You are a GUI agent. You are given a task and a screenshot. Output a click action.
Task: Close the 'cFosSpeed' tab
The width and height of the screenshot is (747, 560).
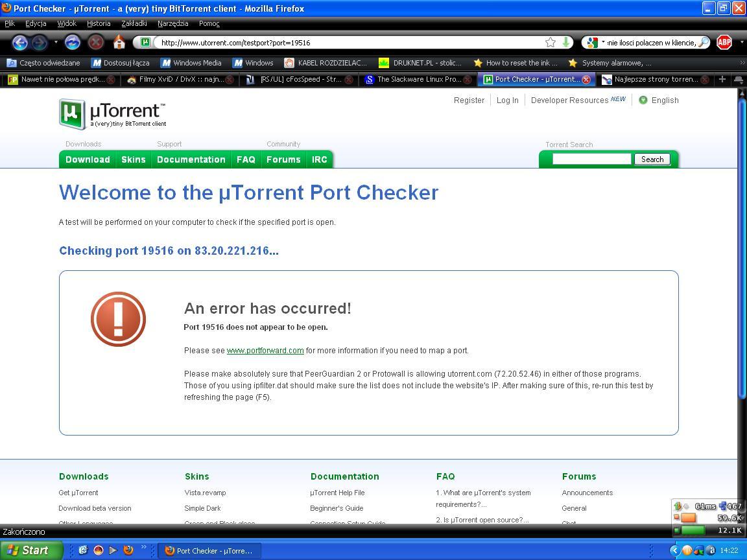350,80
